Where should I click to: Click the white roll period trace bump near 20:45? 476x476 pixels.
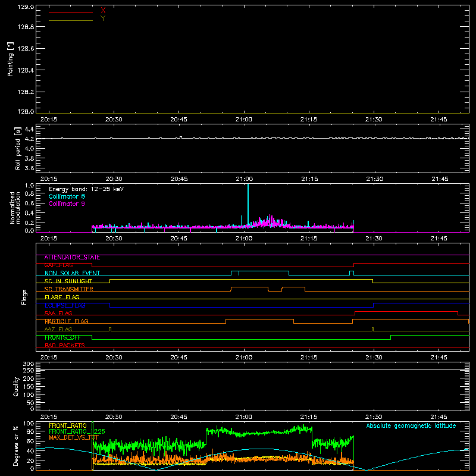coord(181,137)
